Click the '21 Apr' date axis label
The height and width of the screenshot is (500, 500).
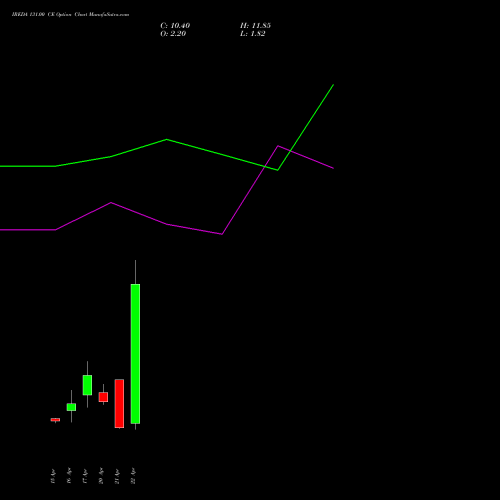(x=117, y=476)
